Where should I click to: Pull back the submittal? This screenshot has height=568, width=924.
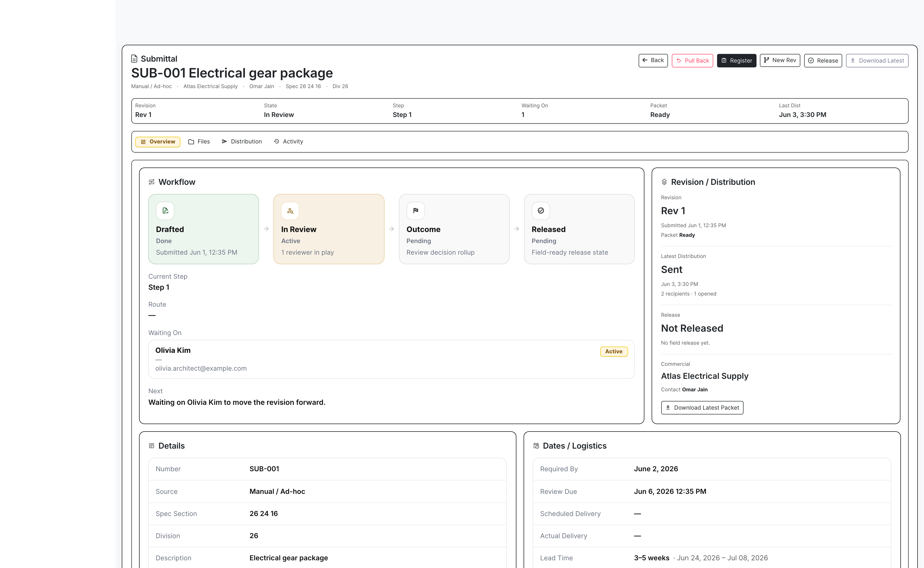(692, 60)
